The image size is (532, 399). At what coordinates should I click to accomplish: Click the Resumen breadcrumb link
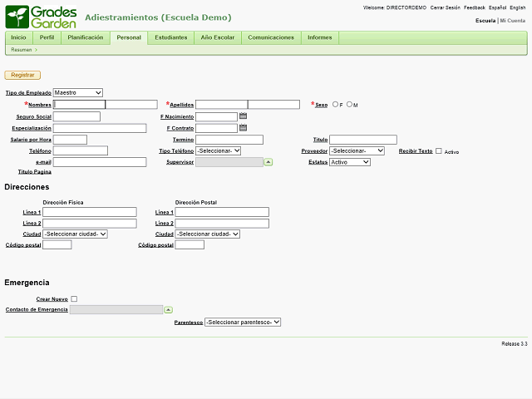click(x=21, y=50)
